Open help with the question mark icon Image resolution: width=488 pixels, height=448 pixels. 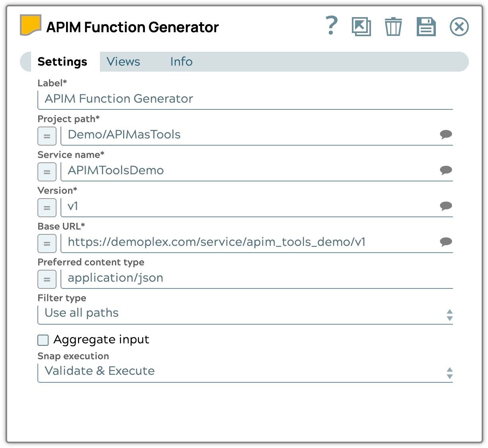pos(331,26)
